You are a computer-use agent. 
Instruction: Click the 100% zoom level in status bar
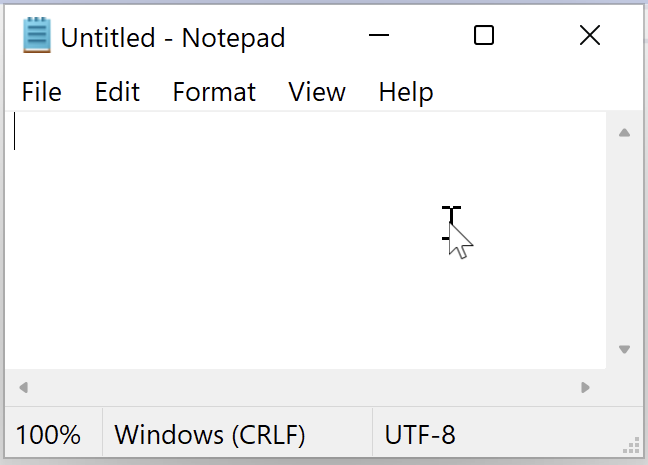click(48, 435)
